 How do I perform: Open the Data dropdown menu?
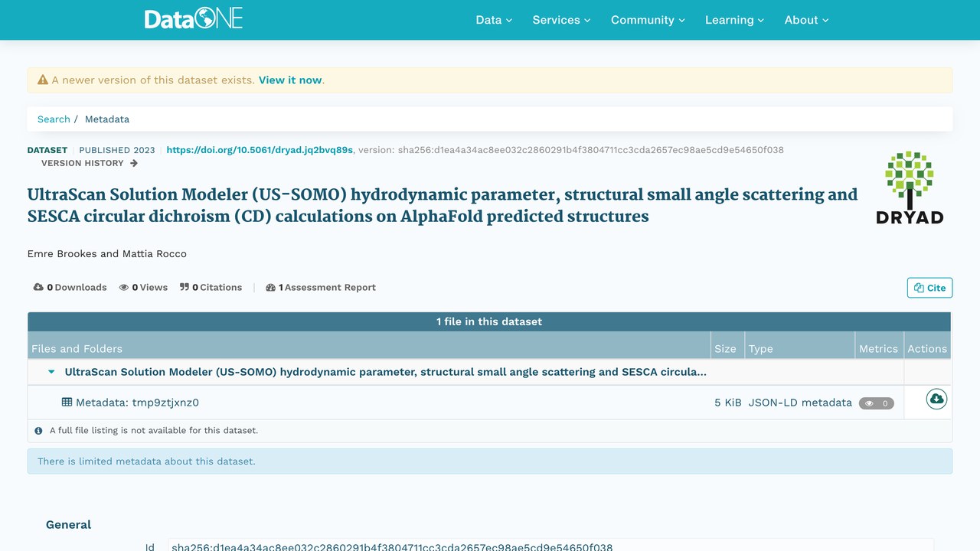[494, 20]
